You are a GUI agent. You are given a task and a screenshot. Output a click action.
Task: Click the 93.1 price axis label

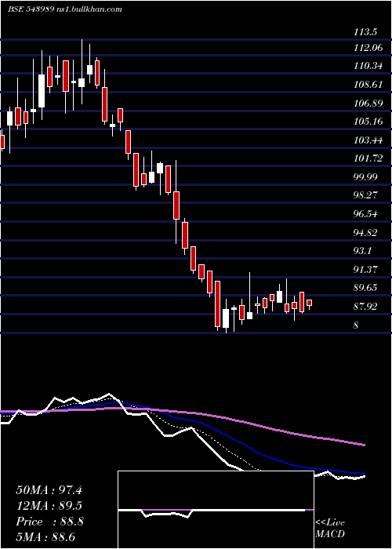point(362,251)
